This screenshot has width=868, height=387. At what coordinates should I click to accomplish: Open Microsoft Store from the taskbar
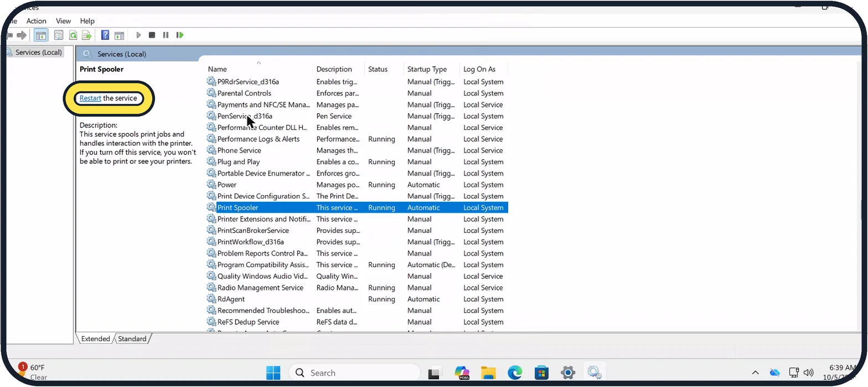pyautogui.click(x=541, y=373)
